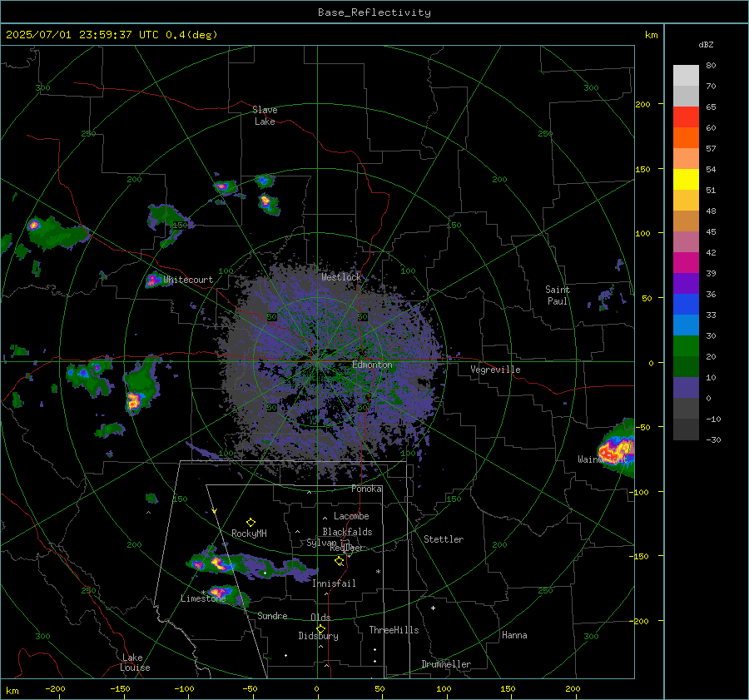The height and width of the screenshot is (700, 749).
Task: Click the yellow marker below Red Deer
Action: click(340, 560)
